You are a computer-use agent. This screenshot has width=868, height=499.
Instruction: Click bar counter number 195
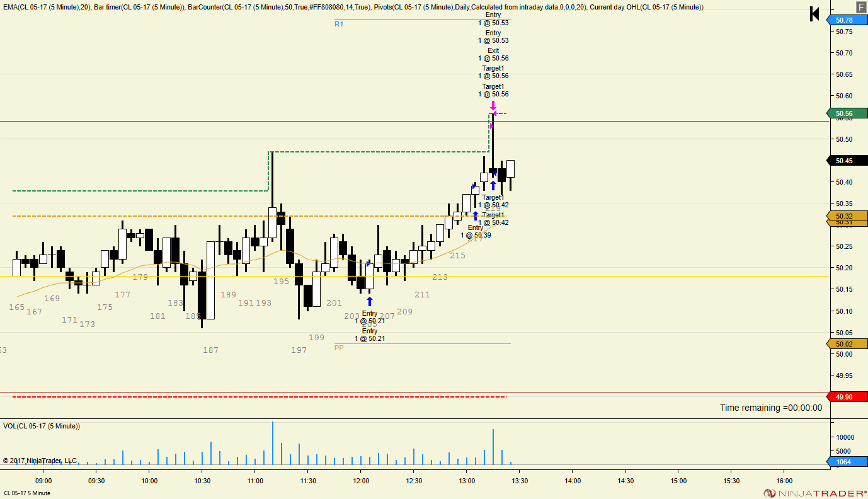click(x=281, y=282)
